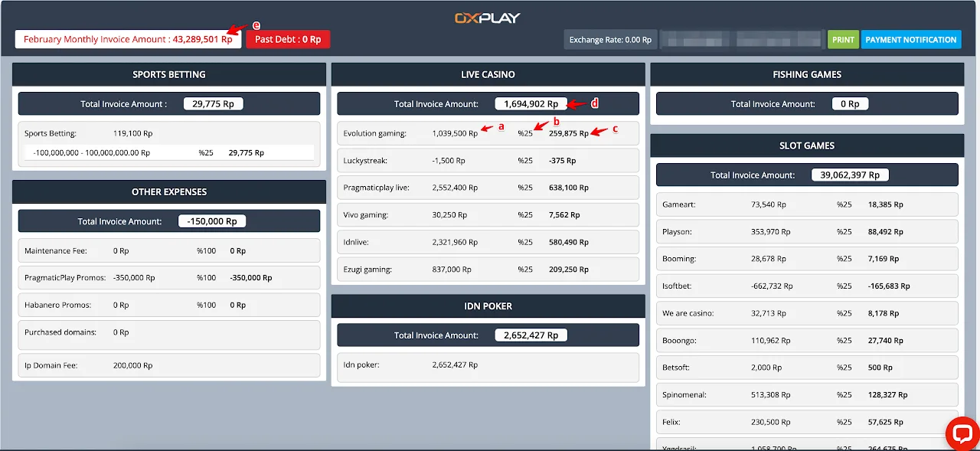Click the Past Debt: 0 Rp badge
This screenshot has width=980, height=451.
coord(288,39)
